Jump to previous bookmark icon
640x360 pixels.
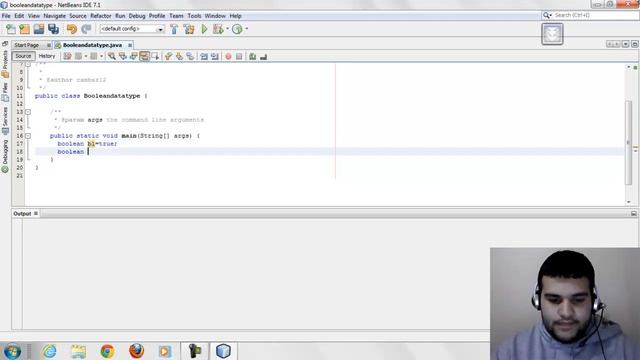click(169, 56)
